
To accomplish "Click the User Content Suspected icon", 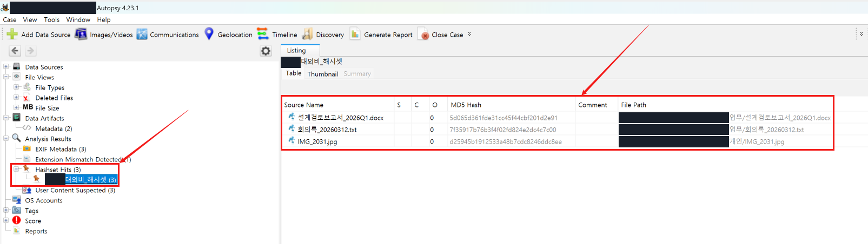I will pyautogui.click(x=26, y=190).
